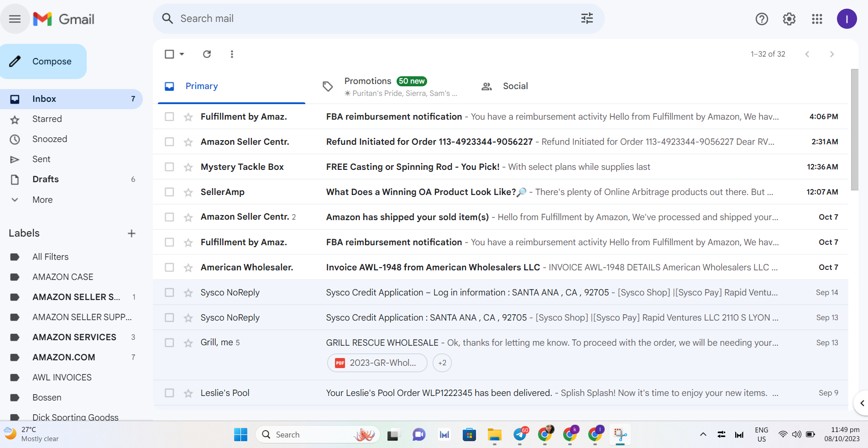Show hidden system tray icons
Viewport: 868px width, 448px height.
pyautogui.click(x=703, y=434)
